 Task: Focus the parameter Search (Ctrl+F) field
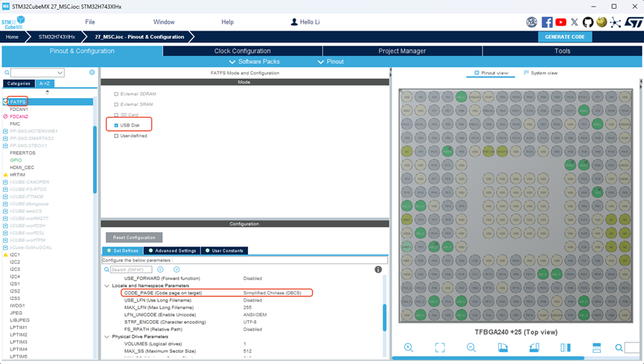coord(131,269)
